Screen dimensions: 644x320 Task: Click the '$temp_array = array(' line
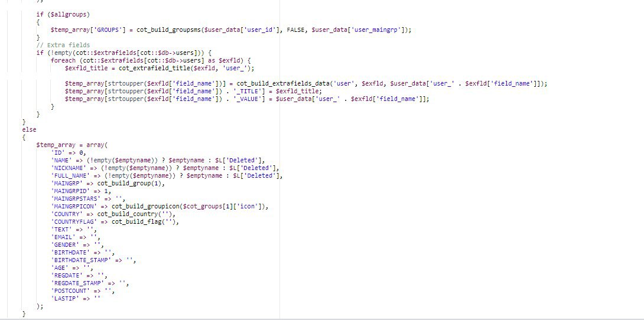coord(71,145)
